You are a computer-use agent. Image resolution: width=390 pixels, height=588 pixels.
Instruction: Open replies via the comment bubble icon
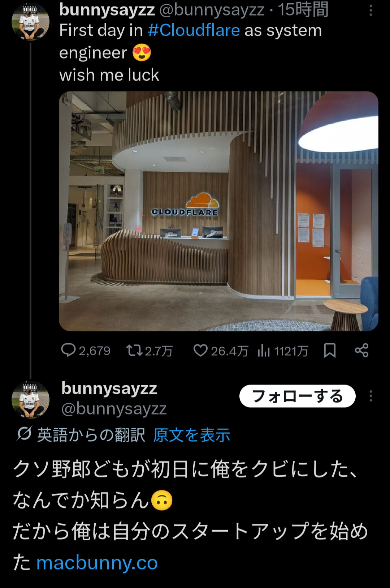coord(68,350)
